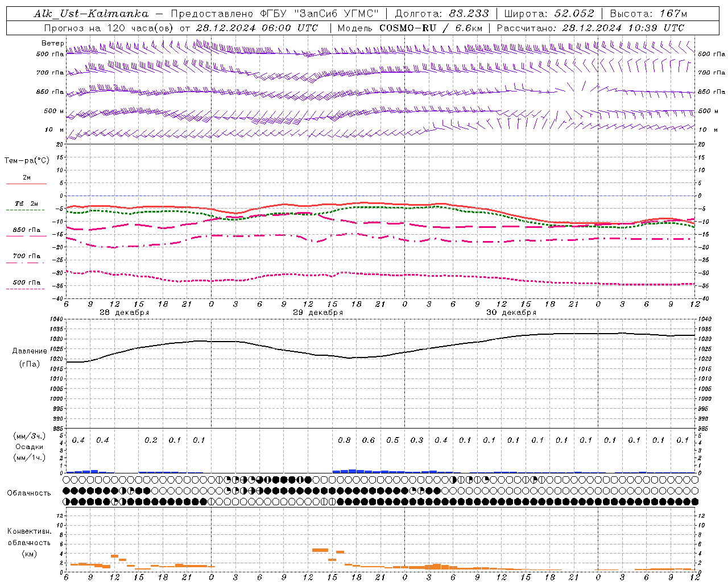The height and width of the screenshot is (582, 728).
Task: Click the text Предоставлено ФГБУ "ЗапСиб УГМС"
Action: point(275,14)
